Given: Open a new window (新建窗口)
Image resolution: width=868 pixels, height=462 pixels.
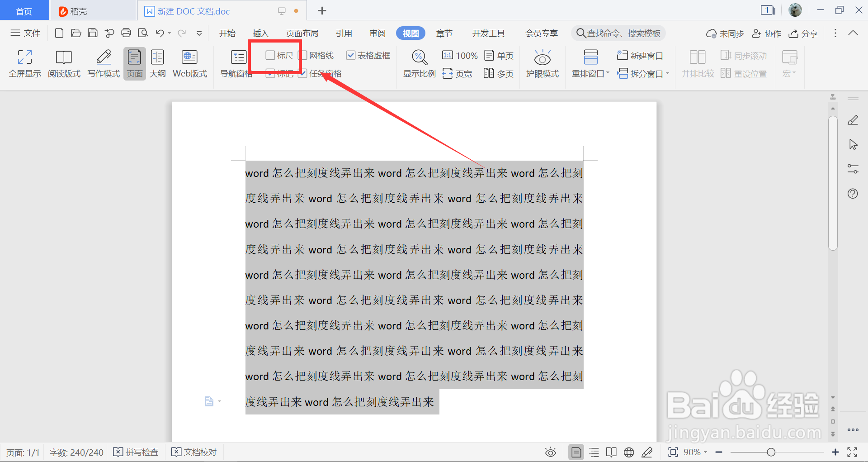Looking at the screenshot, I should [640, 55].
